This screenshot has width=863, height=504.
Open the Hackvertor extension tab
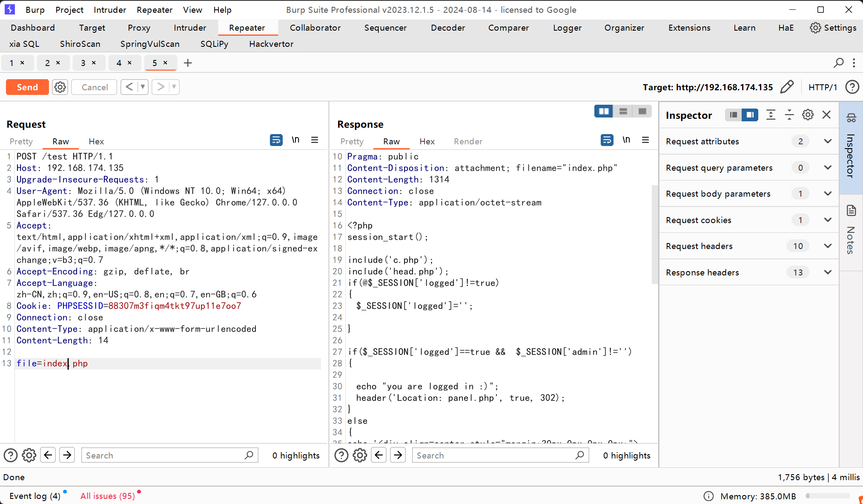(x=271, y=44)
